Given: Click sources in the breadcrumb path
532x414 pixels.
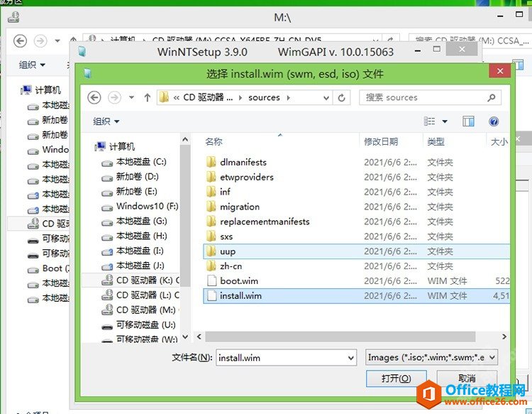Looking at the screenshot, I should [264, 98].
